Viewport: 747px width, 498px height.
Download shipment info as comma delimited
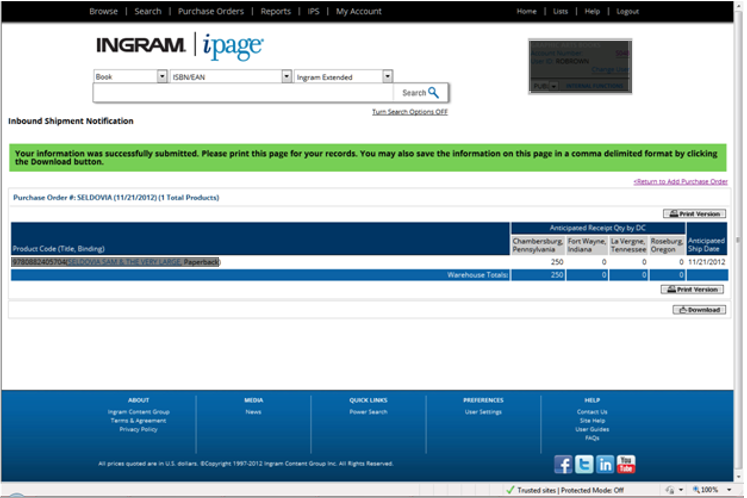point(699,310)
